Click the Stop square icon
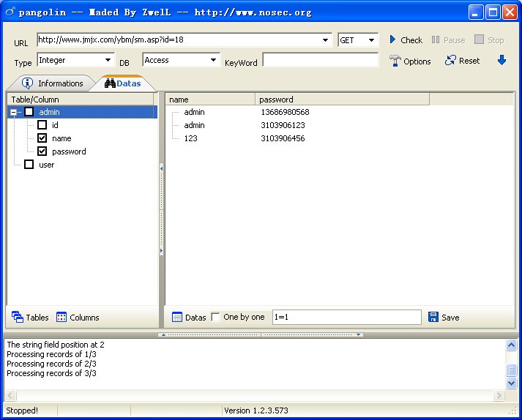The height and width of the screenshot is (420, 522). (x=479, y=40)
